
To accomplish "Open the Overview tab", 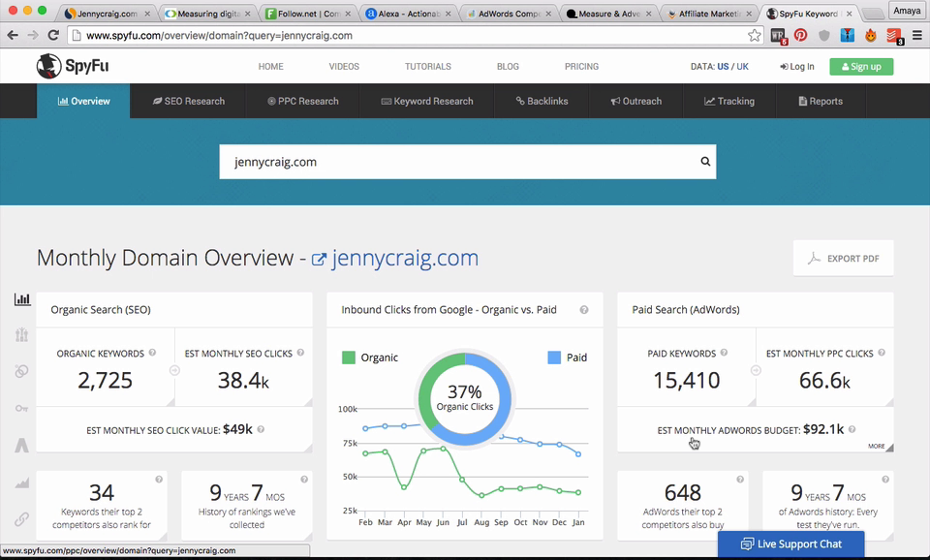I will pyautogui.click(x=83, y=101).
